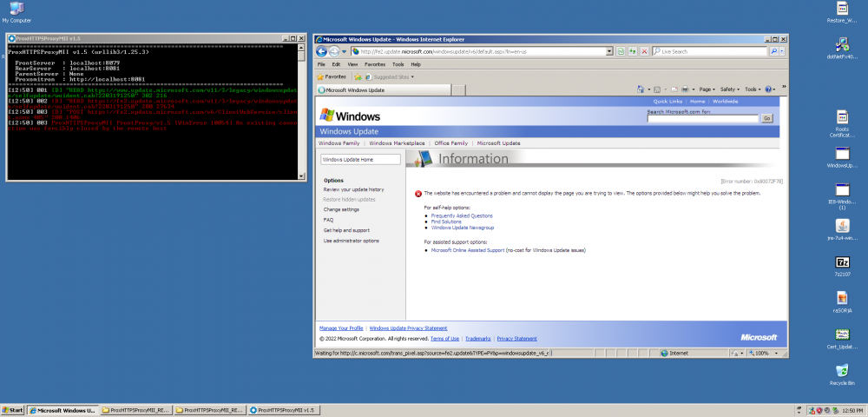Open the Page dropdown in command bar
Viewport: 868px width, 417px height.
click(707, 89)
